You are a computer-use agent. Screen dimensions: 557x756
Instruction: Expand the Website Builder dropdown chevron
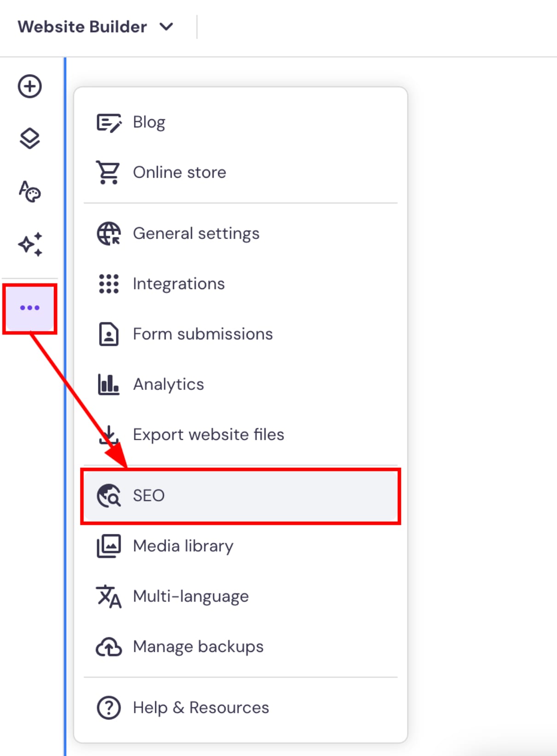click(x=166, y=27)
